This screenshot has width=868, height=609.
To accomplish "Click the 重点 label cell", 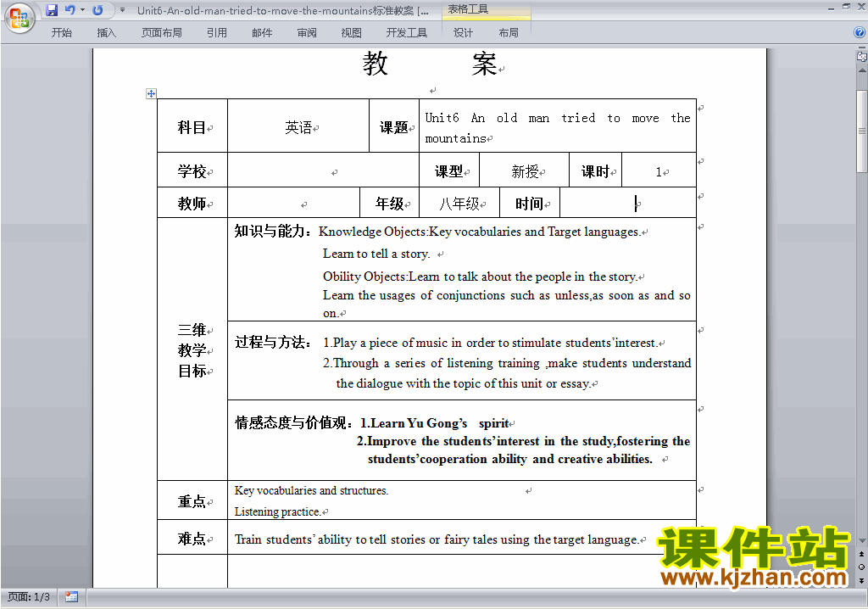I will pos(192,500).
